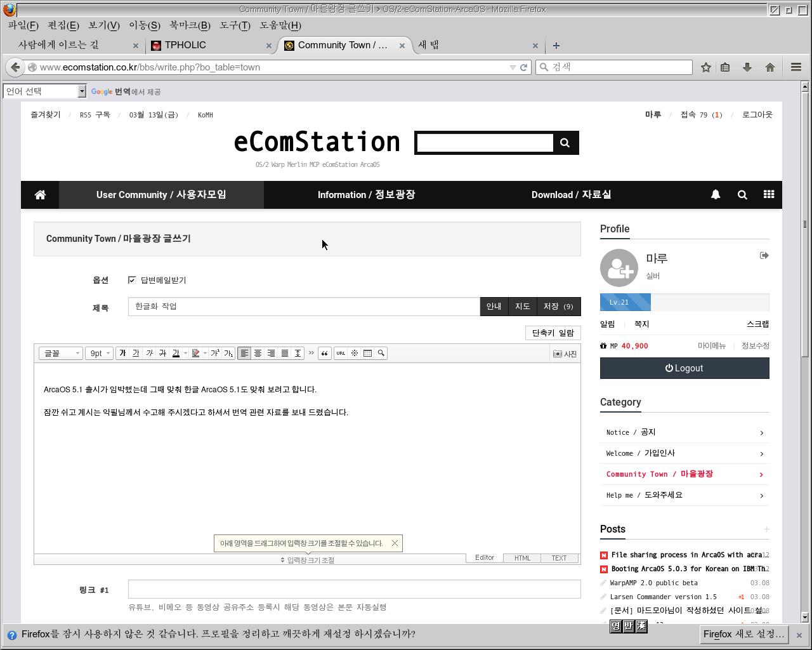Screen dimensions: 812x650
Task: Click the 지도 map button
Action: point(522,307)
